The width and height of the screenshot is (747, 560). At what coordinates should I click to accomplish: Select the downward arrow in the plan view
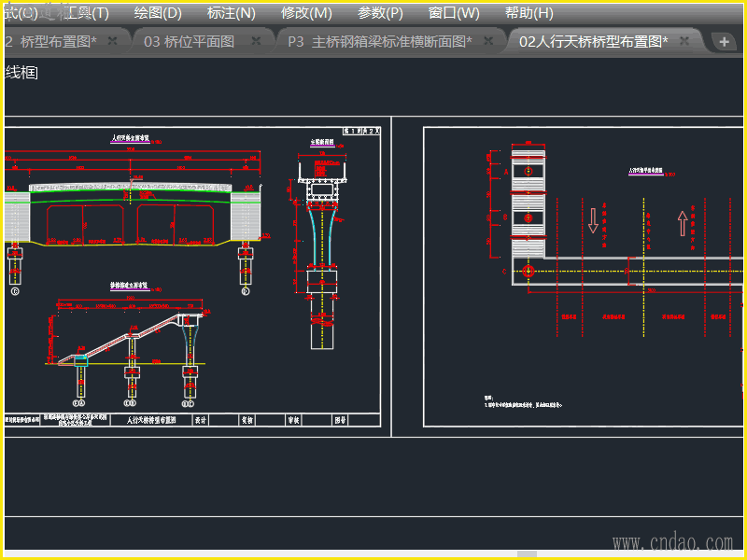click(x=593, y=221)
